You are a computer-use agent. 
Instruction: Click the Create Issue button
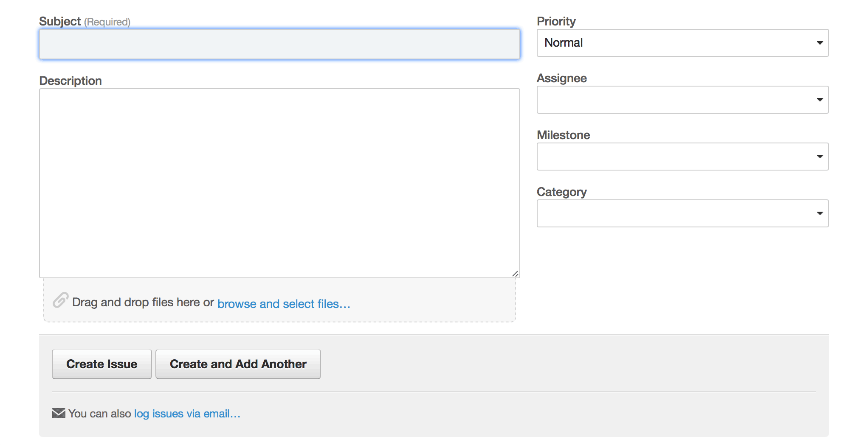coord(102,364)
